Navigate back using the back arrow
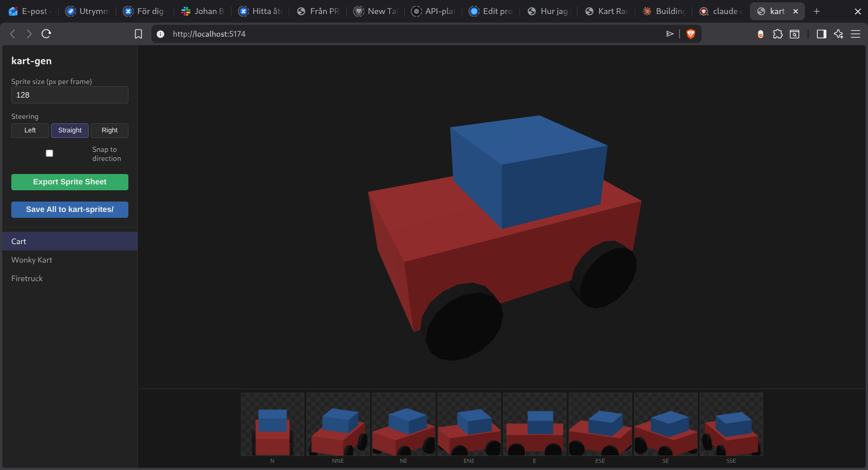868x470 pixels. coord(12,34)
